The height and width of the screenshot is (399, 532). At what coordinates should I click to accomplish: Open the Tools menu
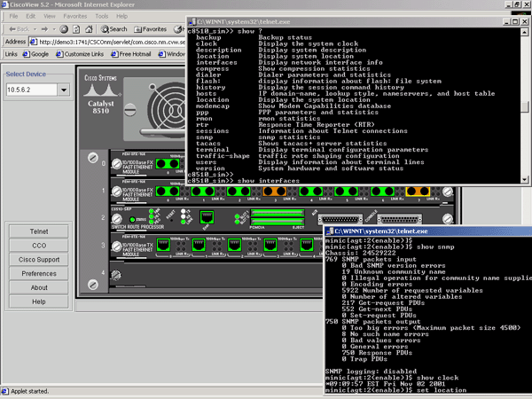coord(101,16)
